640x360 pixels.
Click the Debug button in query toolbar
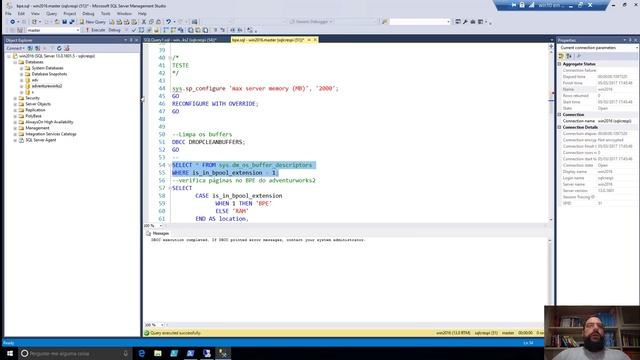[x=114, y=30]
